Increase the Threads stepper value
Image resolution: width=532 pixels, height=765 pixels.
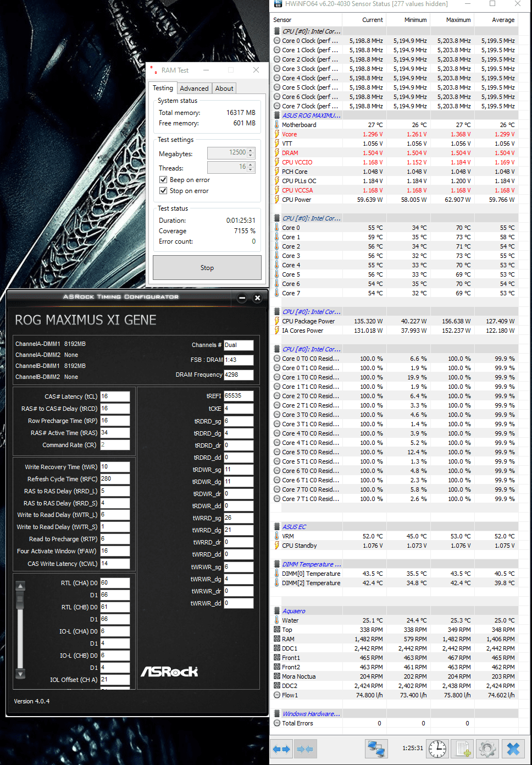click(251, 164)
